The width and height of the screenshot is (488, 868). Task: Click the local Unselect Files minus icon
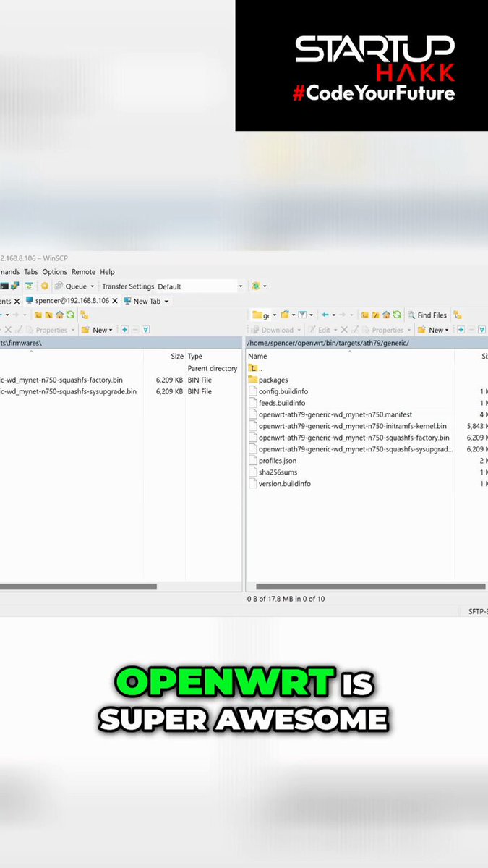[x=134, y=330]
